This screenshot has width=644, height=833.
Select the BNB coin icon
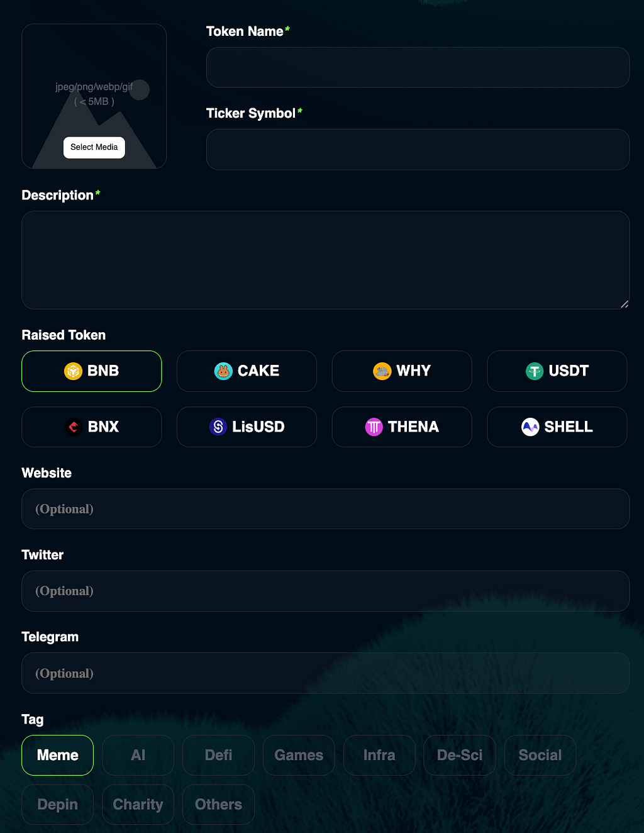[73, 371]
